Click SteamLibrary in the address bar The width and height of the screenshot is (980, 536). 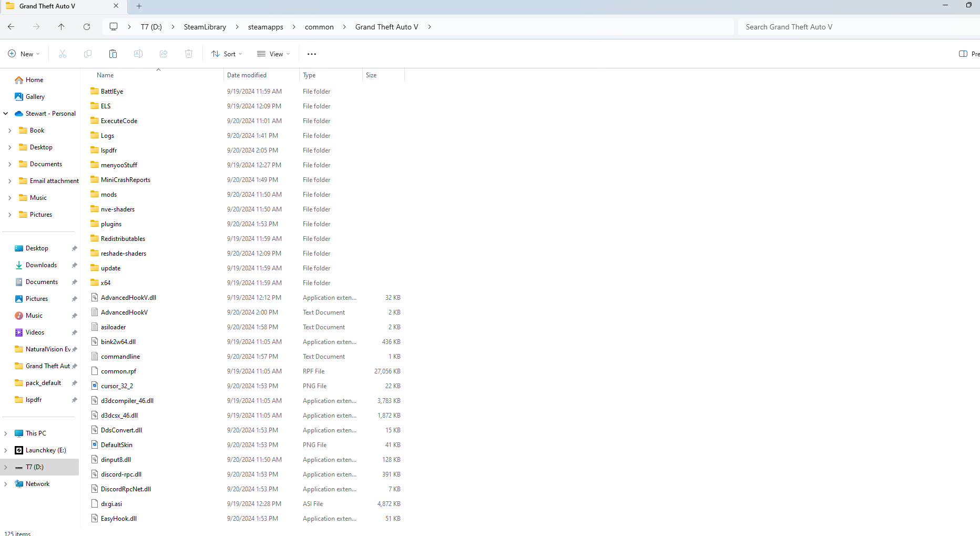point(205,27)
